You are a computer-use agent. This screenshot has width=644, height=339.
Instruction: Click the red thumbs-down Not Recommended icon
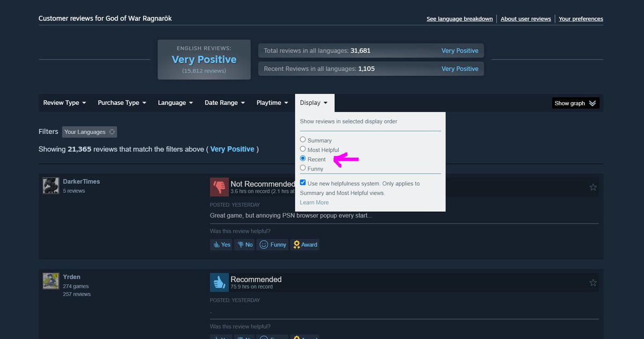click(x=219, y=186)
